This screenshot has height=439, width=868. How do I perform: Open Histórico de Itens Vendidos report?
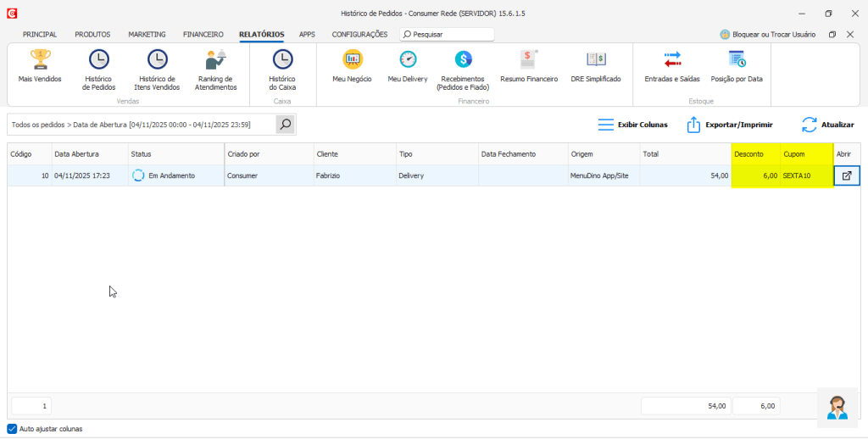click(157, 68)
